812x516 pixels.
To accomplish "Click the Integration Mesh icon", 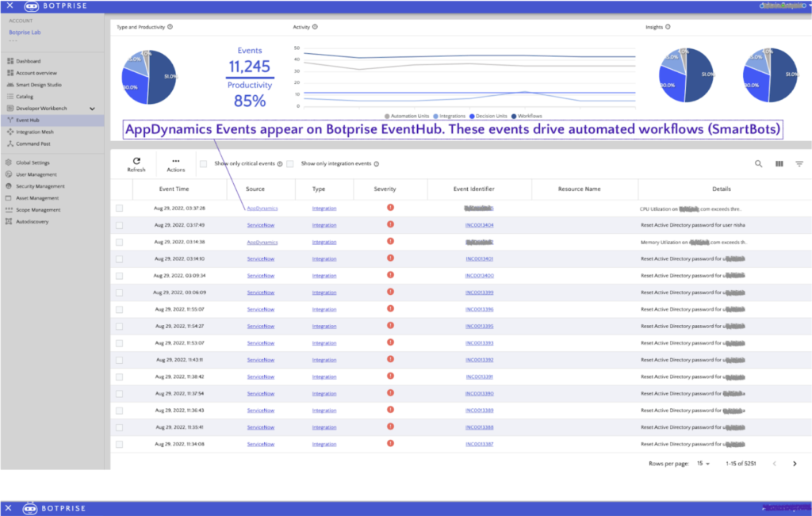I will pos(10,132).
